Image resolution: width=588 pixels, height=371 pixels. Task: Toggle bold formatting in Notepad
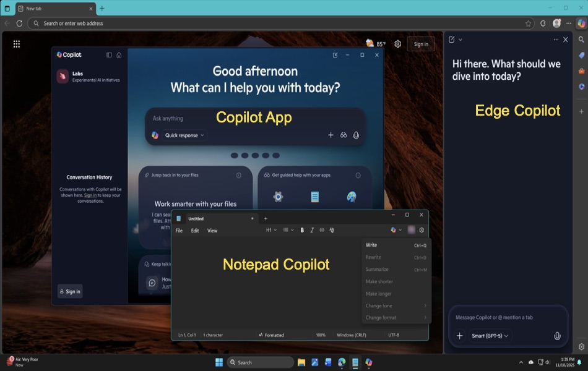click(x=302, y=230)
